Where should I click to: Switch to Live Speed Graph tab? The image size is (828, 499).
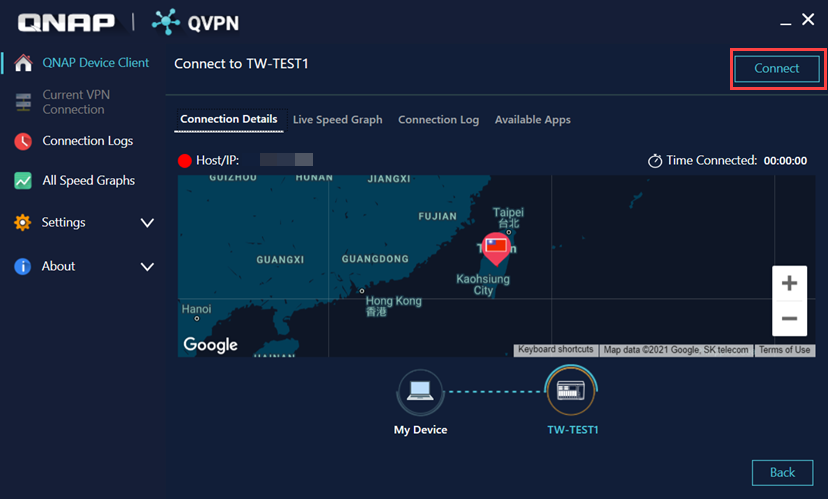pyautogui.click(x=337, y=120)
